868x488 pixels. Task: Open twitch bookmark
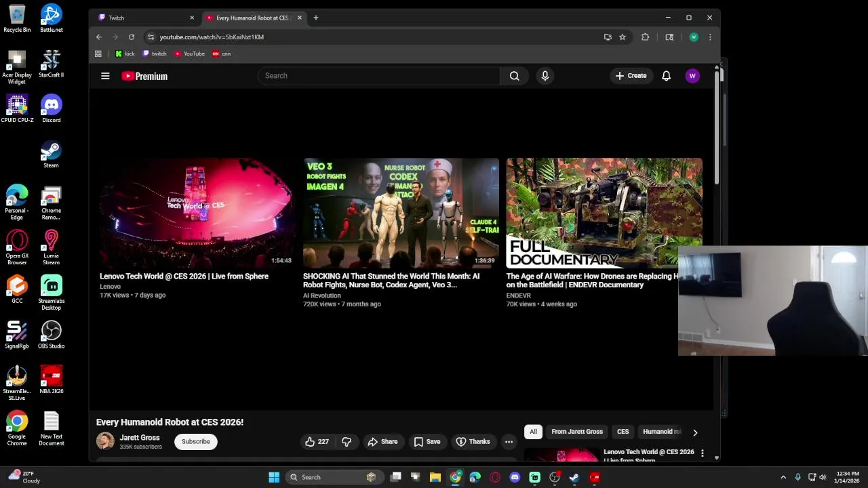tap(155, 54)
